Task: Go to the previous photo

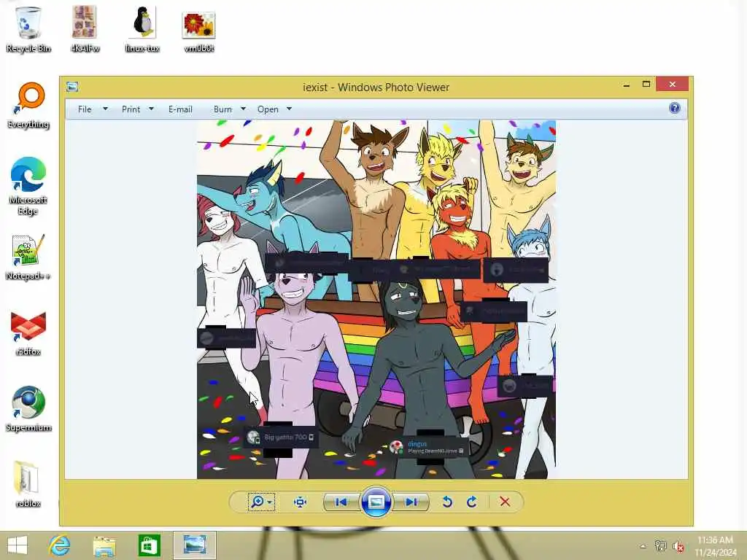Action: [x=341, y=502]
